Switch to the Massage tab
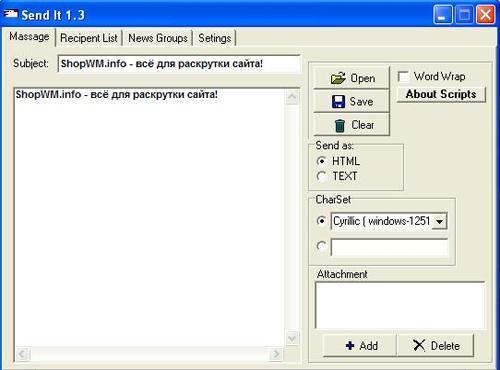Screen dimensions: 500x370 pyautogui.click(x=29, y=36)
